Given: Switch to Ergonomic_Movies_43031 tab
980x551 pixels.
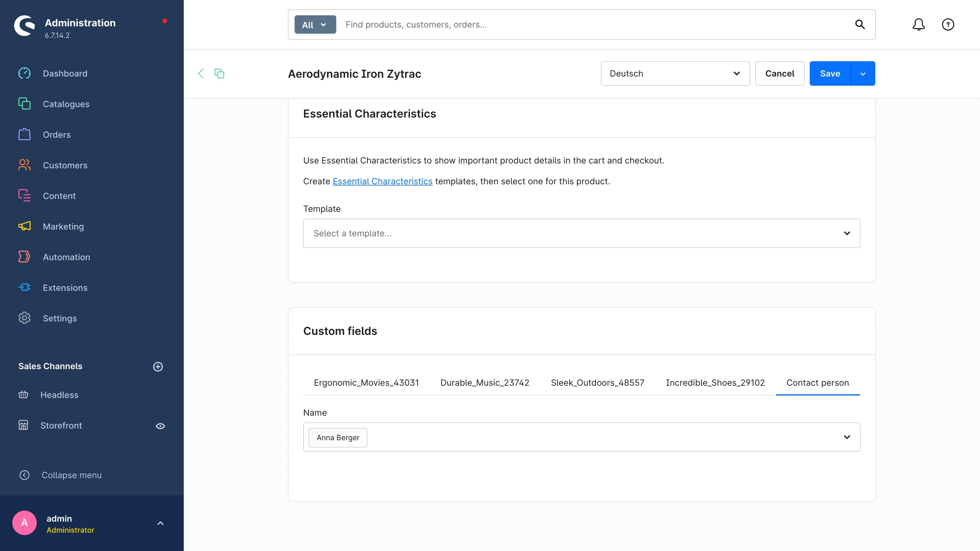Looking at the screenshot, I should point(366,383).
